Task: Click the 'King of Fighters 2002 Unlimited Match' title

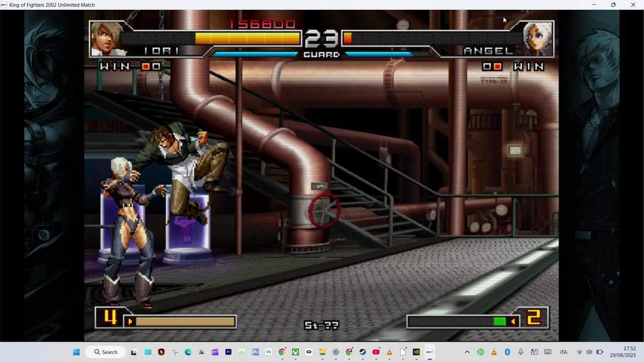Action: (x=52, y=5)
